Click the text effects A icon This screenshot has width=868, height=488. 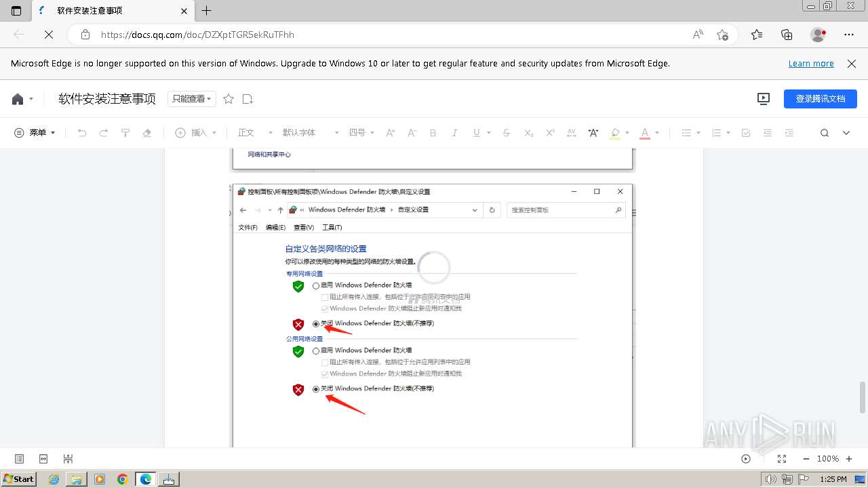(593, 133)
